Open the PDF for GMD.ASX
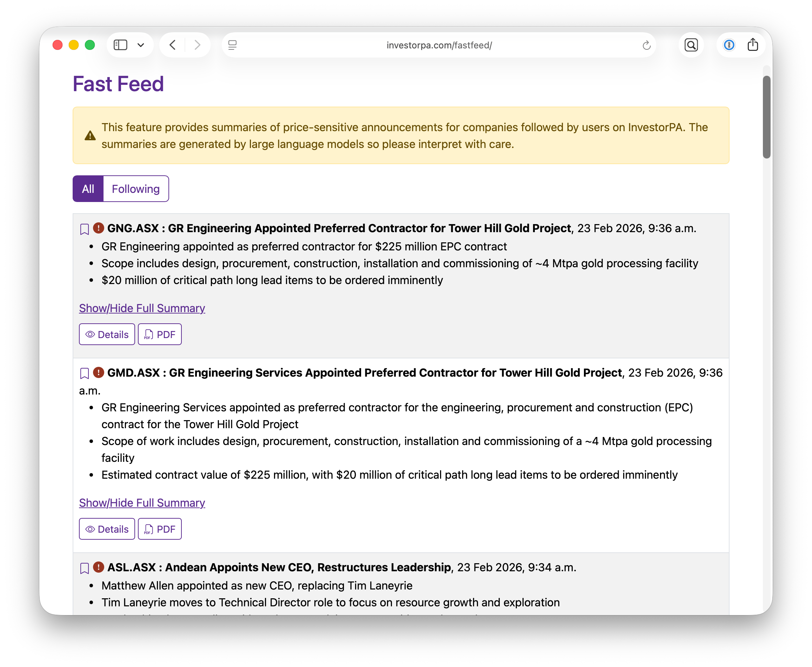Screen dimensions: 812x667 point(160,529)
